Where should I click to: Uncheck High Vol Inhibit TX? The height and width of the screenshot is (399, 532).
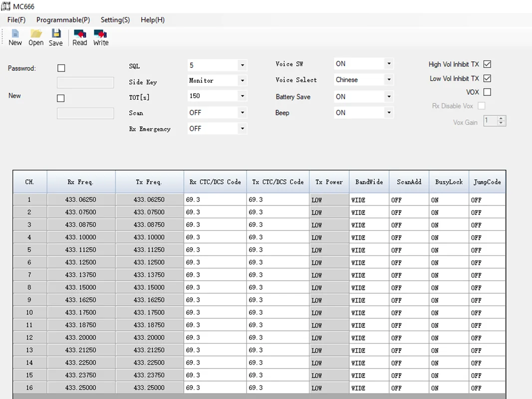488,64
